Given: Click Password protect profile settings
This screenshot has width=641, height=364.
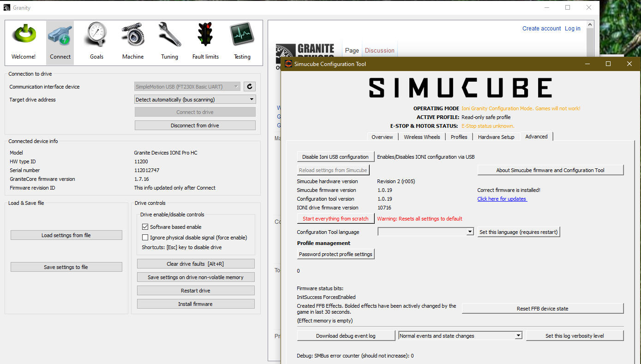Looking at the screenshot, I should click(335, 254).
